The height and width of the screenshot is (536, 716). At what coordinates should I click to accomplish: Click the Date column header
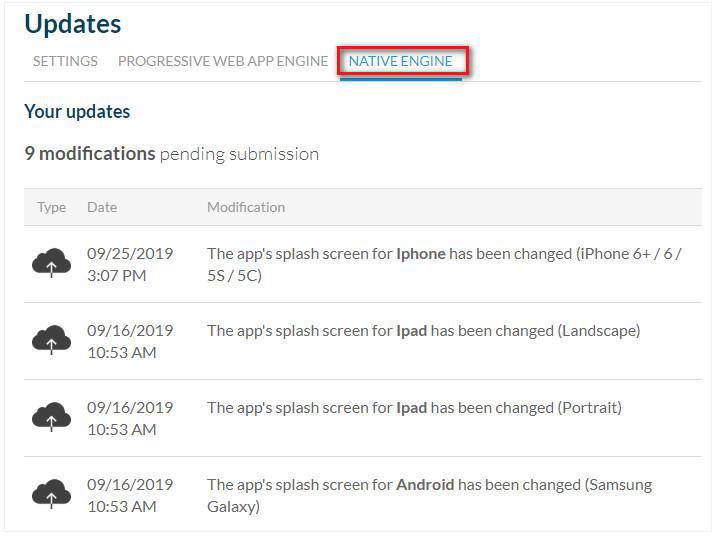point(102,207)
